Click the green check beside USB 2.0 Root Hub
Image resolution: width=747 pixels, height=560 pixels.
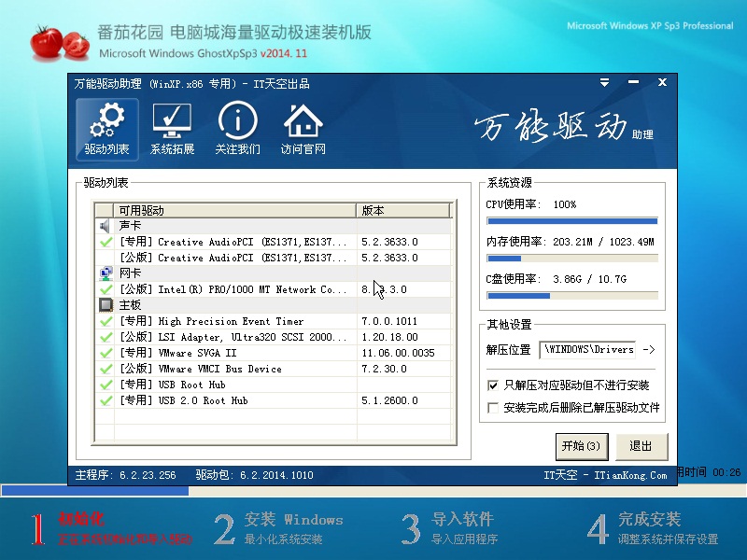click(106, 400)
